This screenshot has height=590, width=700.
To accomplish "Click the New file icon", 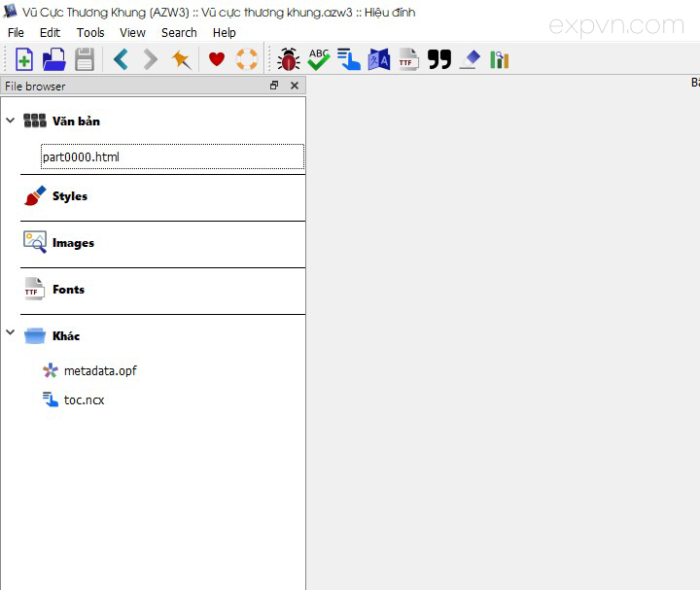I will click(24, 60).
